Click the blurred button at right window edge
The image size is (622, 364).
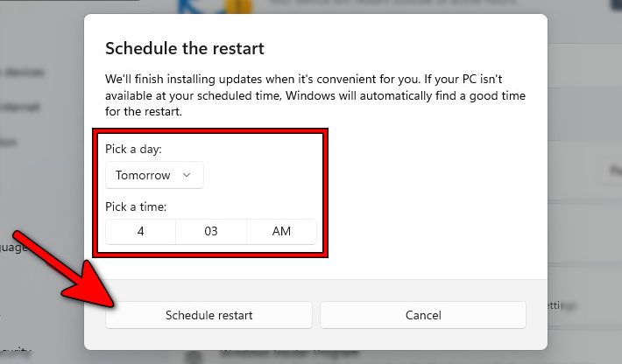611,171
